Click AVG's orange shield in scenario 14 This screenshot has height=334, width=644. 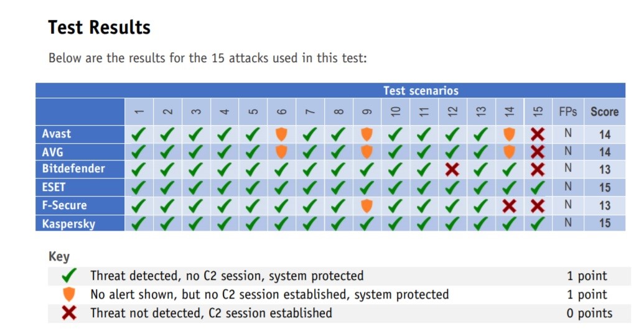pos(509,152)
